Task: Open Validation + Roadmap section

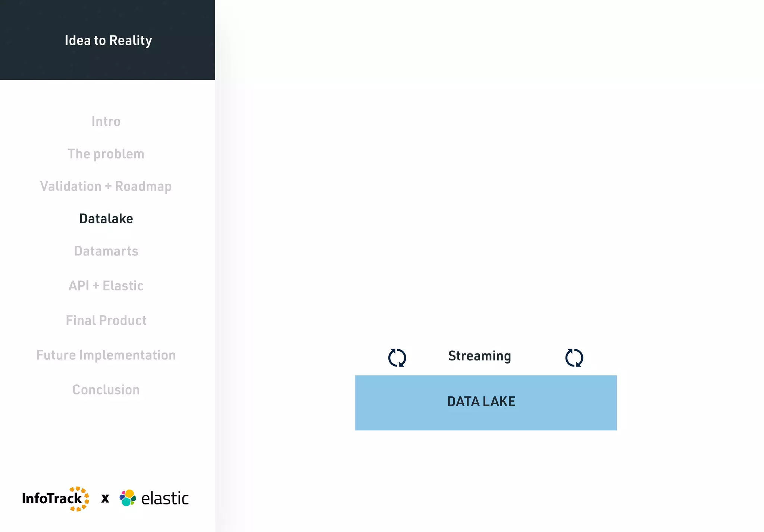Action: point(106,186)
